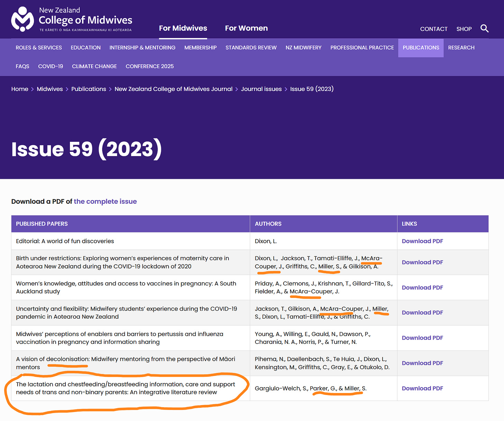Screen dimensions: 504x421
Task: Download PDF for lactation and chestfeeding review
Action: (x=422, y=388)
